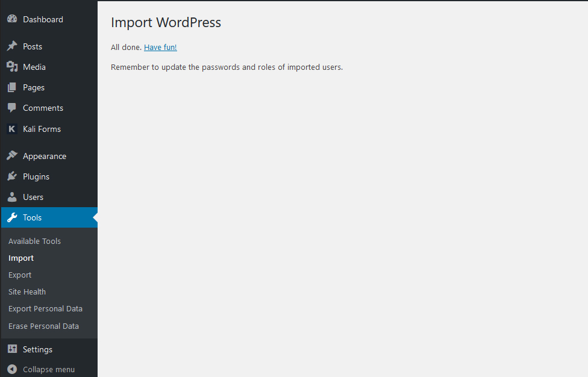Open the Appearance menu label
Image resolution: width=588 pixels, height=377 pixels.
pos(44,156)
